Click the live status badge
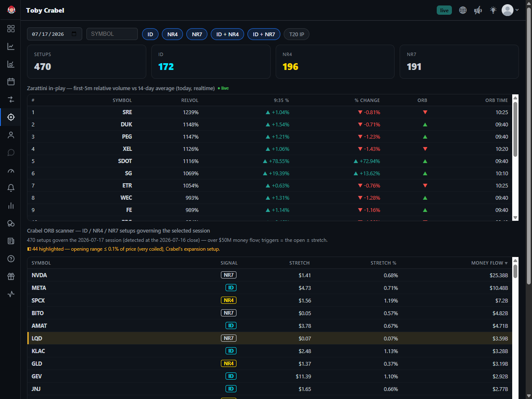Viewport: 532px width, 399px height. [x=444, y=10]
